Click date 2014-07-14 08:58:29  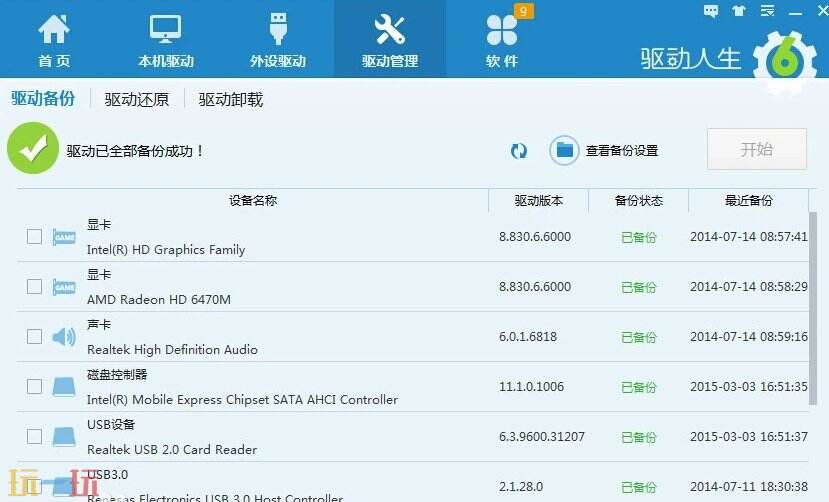point(749,287)
